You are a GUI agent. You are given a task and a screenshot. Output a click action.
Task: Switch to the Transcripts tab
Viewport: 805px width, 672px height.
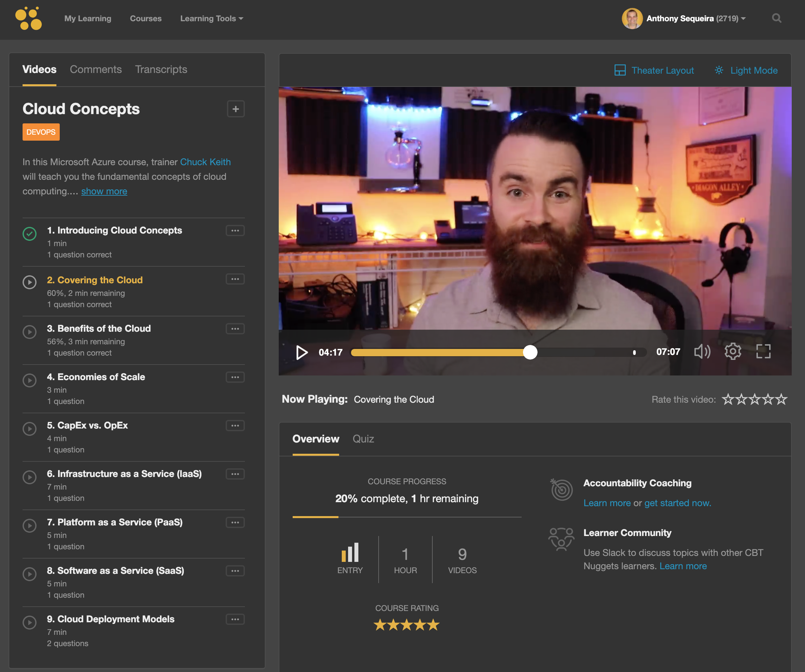(161, 69)
